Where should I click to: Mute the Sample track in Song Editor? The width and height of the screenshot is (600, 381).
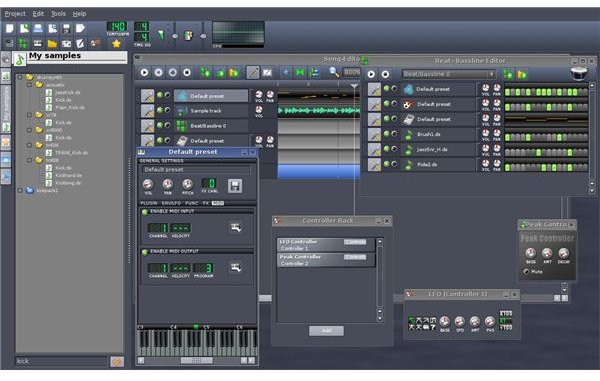click(x=160, y=110)
